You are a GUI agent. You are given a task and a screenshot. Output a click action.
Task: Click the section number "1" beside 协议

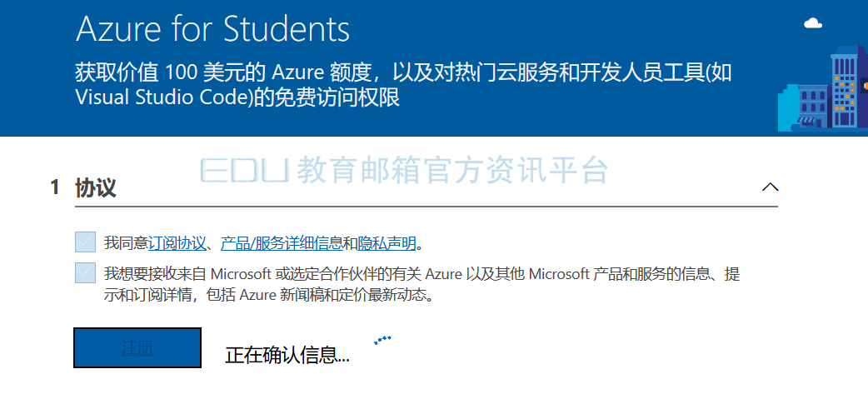tap(55, 188)
